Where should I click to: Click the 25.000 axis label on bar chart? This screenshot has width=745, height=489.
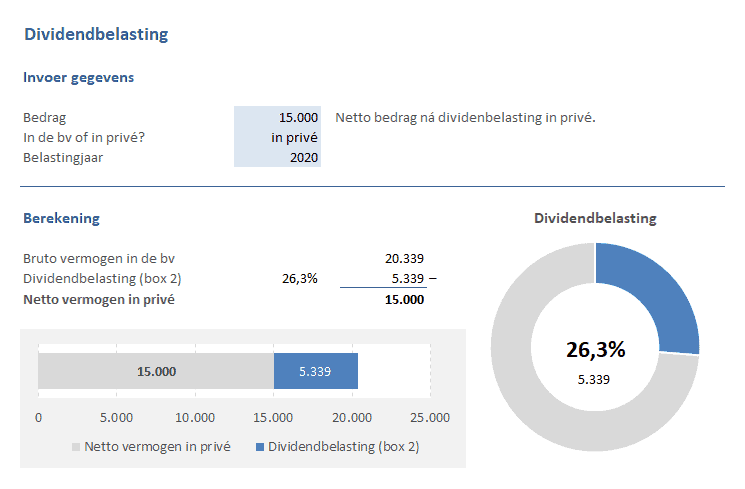430,418
